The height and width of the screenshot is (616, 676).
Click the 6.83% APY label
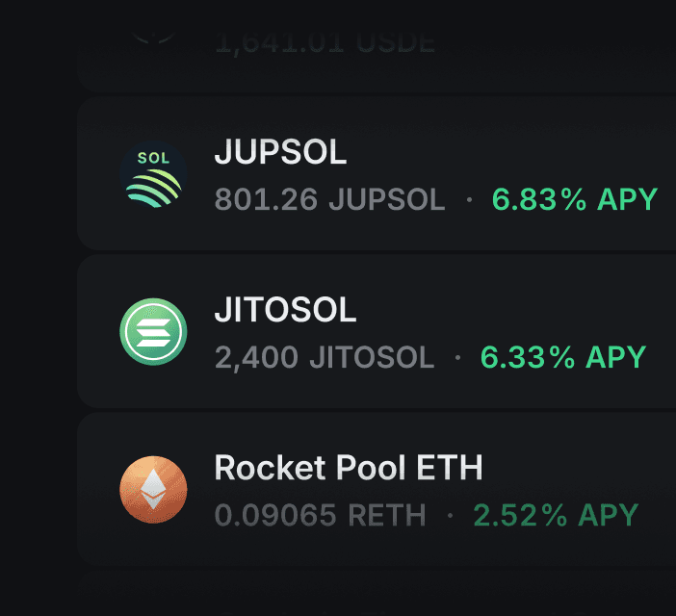tap(575, 199)
